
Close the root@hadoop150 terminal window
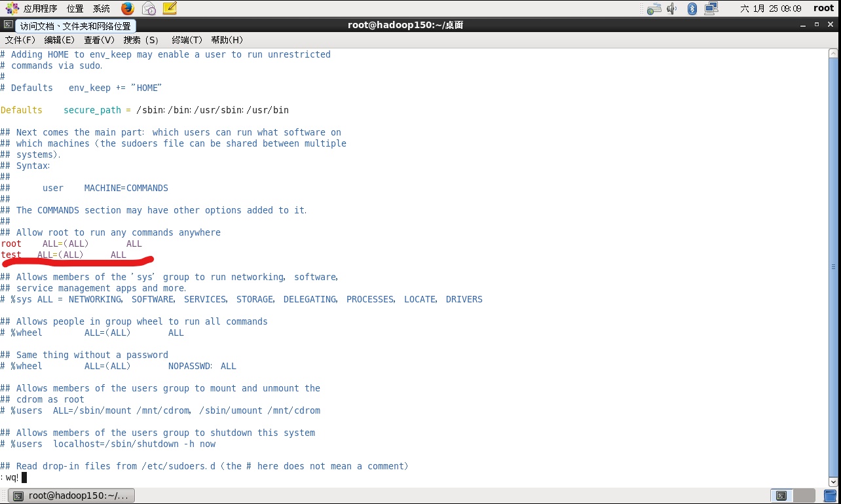tap(831, 25)
